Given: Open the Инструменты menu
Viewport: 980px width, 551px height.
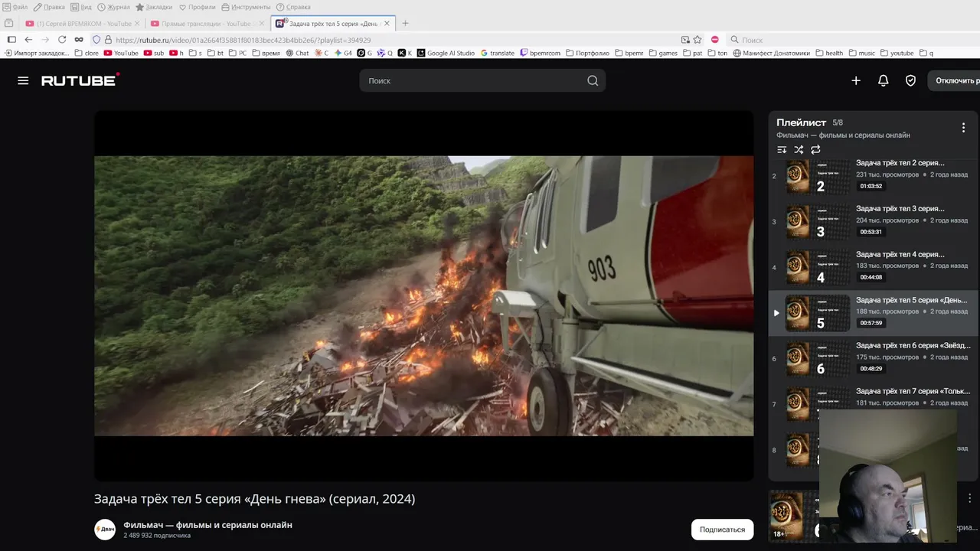Looking at the screenshot, I should [x=246, y=7].
